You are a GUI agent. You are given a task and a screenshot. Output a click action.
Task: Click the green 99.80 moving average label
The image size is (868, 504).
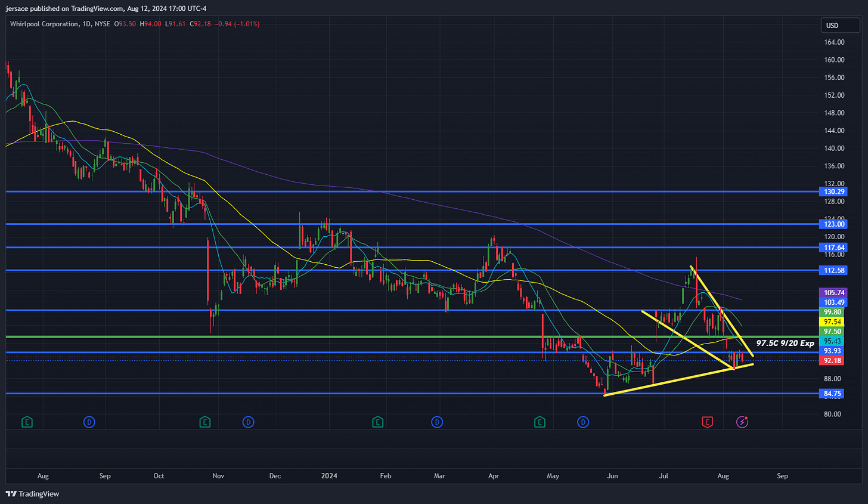[832, 312]
